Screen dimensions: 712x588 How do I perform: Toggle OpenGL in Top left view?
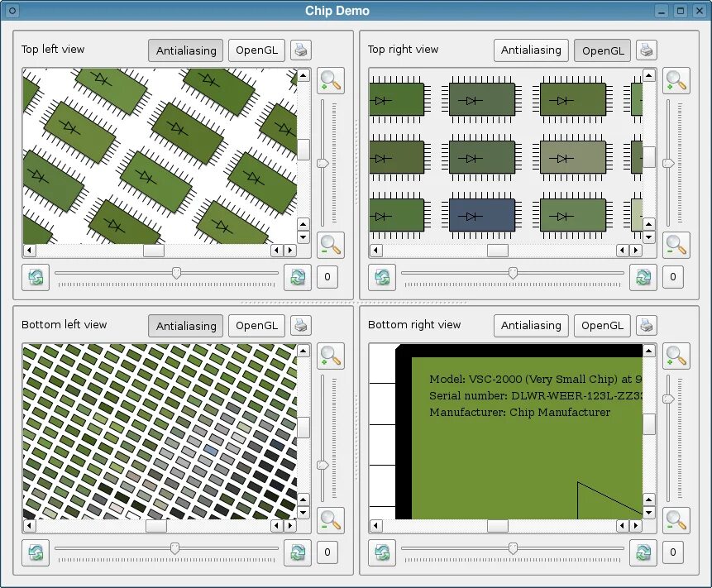pos(256,50)
